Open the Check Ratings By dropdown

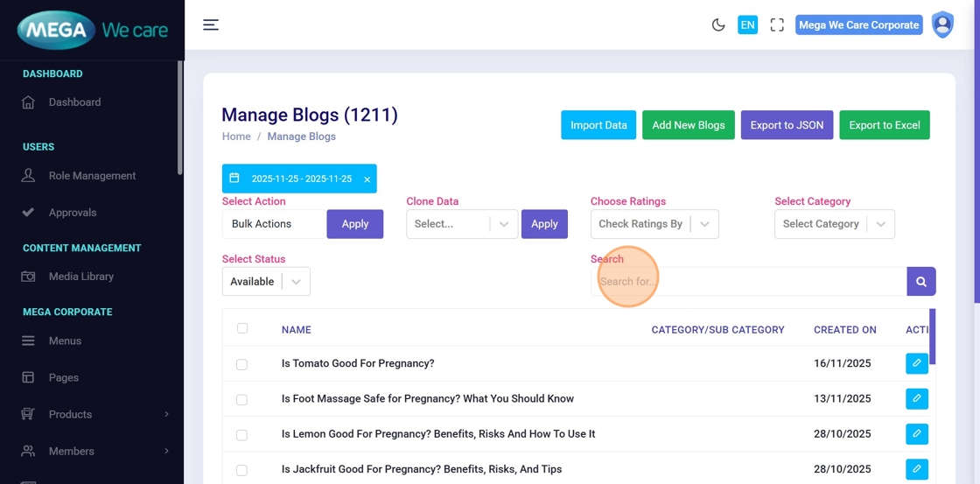[654, 224]
